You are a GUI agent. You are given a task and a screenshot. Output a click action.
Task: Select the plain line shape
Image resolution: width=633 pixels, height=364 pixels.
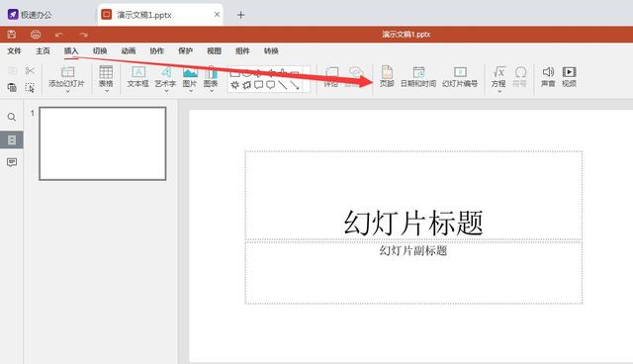[283, 85]
